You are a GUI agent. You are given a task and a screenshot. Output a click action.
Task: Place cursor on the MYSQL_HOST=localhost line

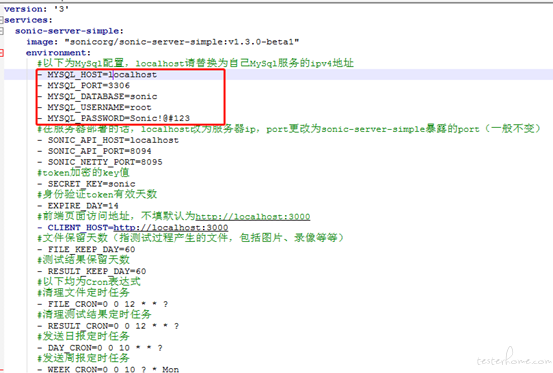coord(97,74)
